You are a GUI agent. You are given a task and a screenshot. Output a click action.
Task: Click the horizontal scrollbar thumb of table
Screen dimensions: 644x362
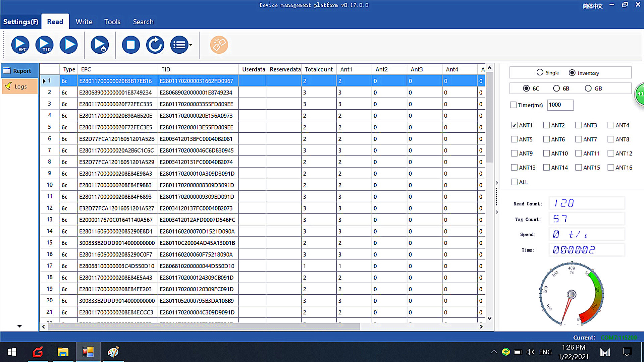(x=204, y=326)
